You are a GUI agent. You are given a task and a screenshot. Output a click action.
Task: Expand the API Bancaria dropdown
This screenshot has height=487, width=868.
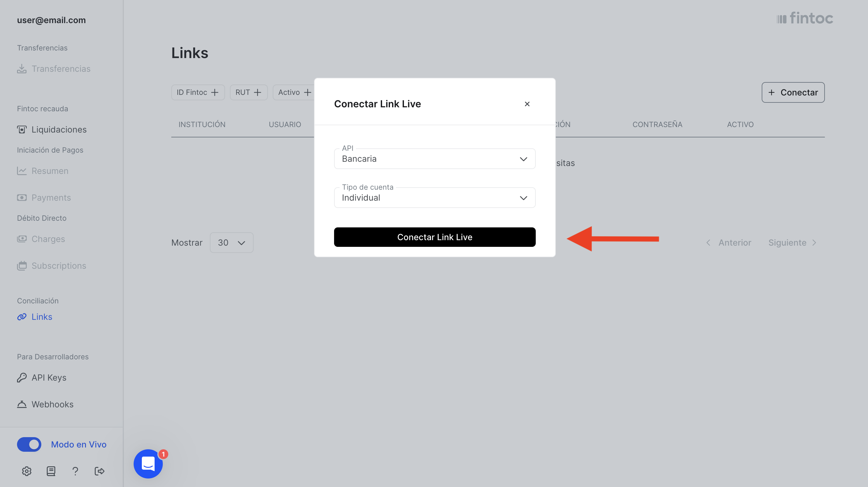[x=434, y=159]
